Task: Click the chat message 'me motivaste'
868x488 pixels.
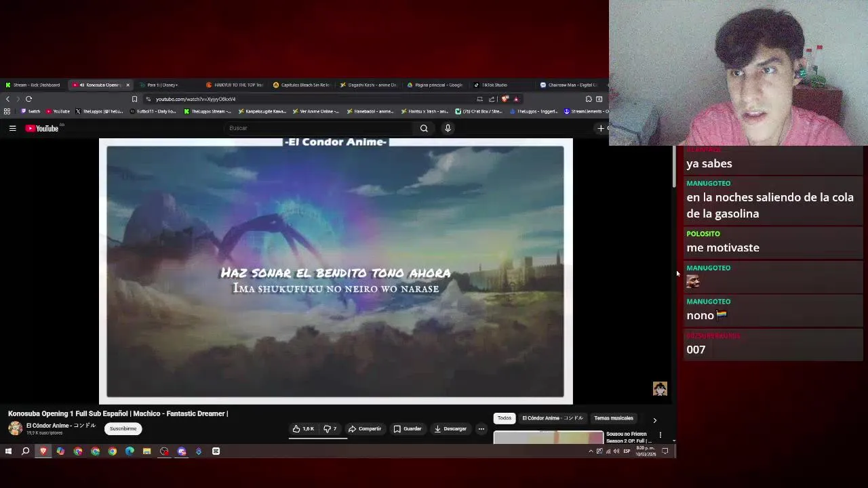Action: pyautogui.click(x=723, y=247)
